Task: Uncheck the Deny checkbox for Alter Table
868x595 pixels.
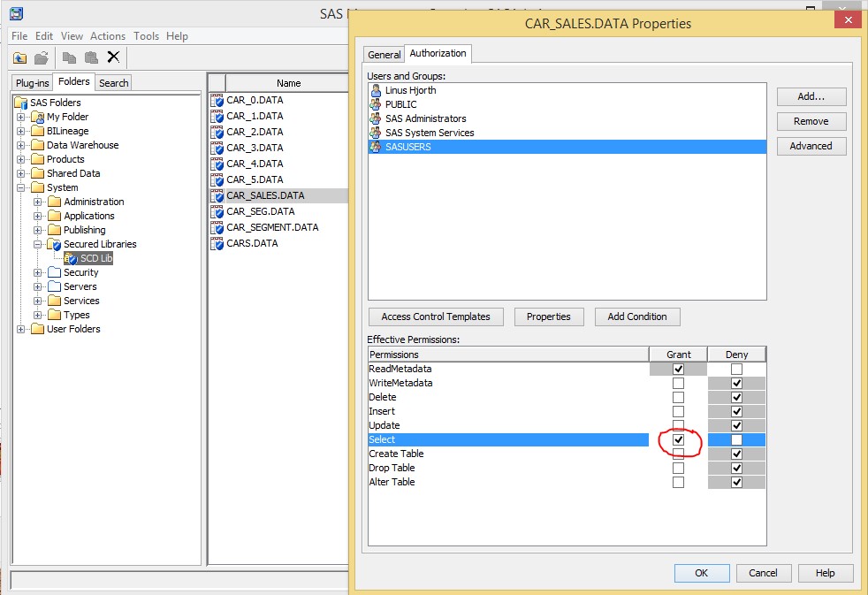Action: (x=736, y=482)
